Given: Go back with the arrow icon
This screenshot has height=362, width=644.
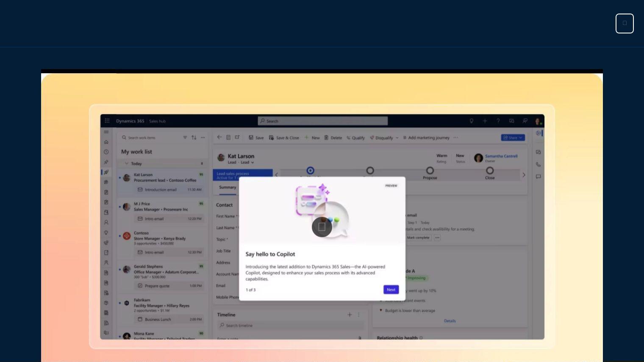Looking at the screenshot, I should (219, 137).
